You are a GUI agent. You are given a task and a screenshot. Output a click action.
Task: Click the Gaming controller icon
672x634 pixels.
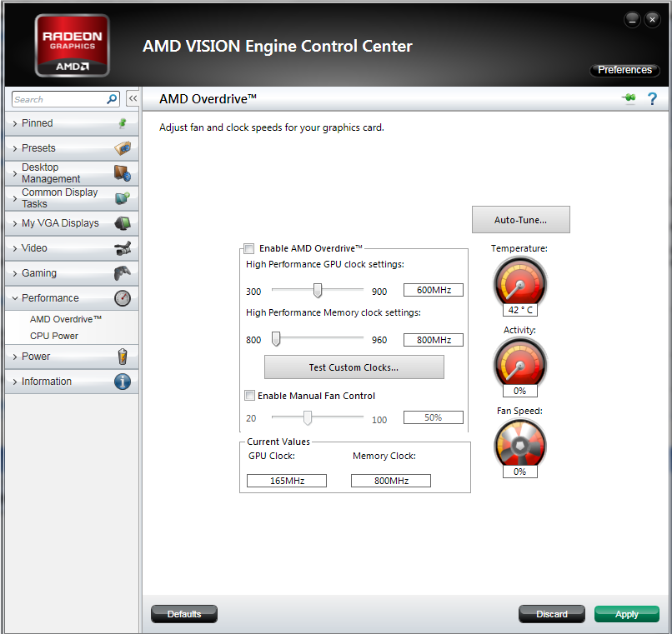click(x=123, y=273)
